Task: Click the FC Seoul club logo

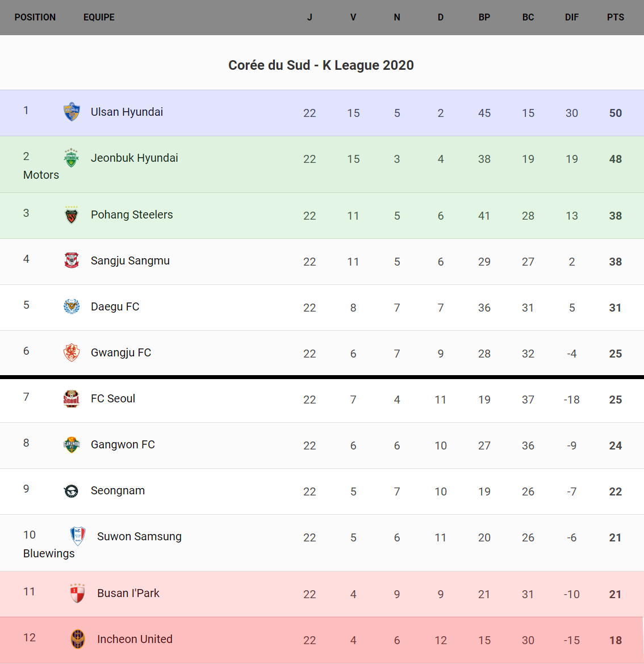Action: pos(72,399)
